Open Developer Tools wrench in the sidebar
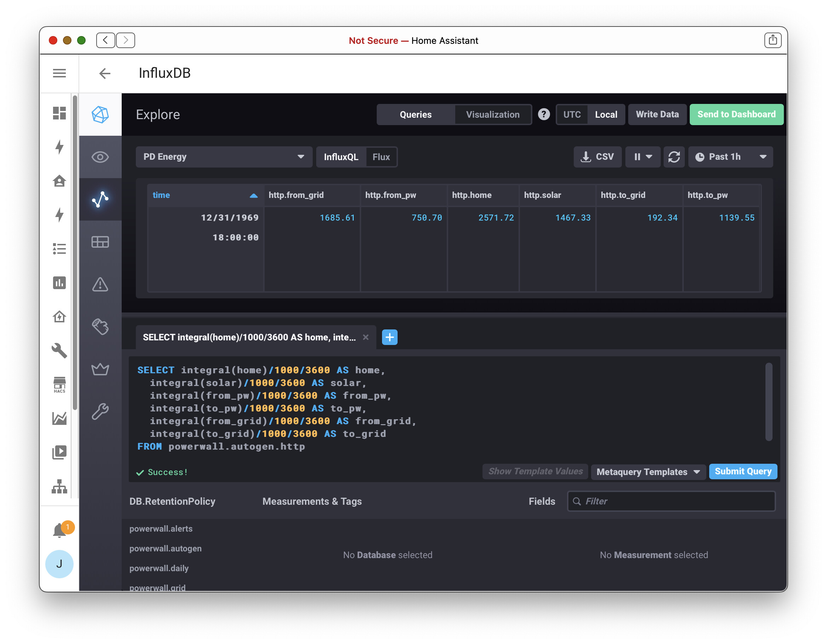The image size is (827, 644). click(x=59, y=351)
